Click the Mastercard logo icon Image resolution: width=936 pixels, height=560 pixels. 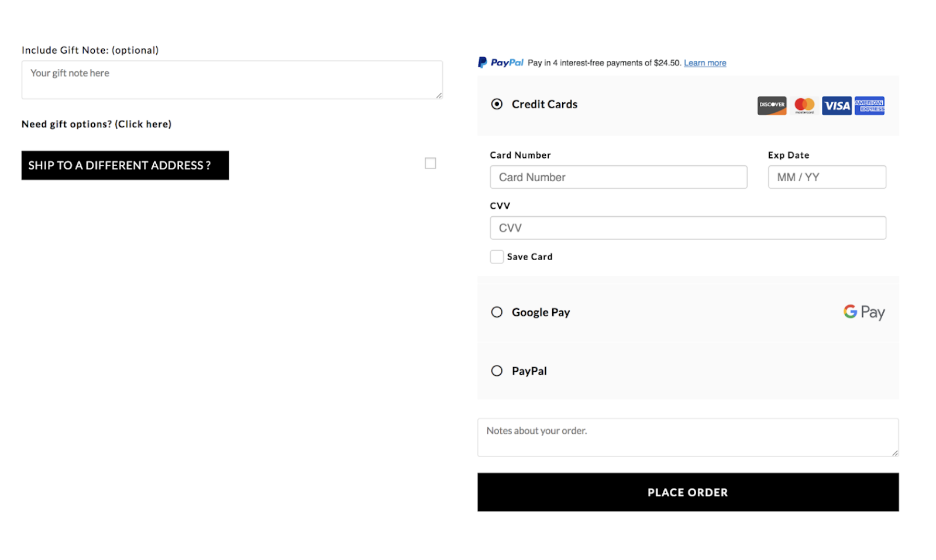804,106
